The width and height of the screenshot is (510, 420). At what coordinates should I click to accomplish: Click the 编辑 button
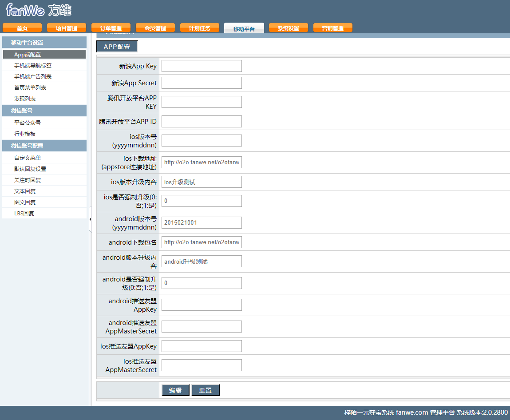point(176,390)
